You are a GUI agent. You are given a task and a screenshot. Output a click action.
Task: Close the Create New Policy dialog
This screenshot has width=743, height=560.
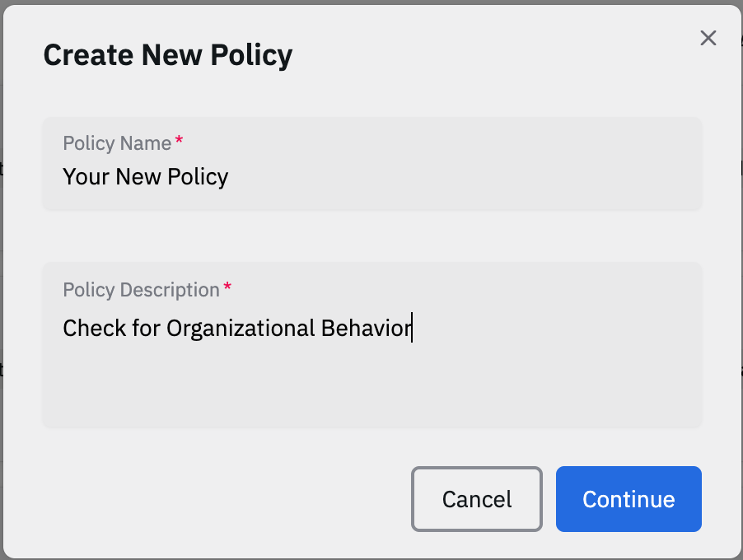coord(708,38)
